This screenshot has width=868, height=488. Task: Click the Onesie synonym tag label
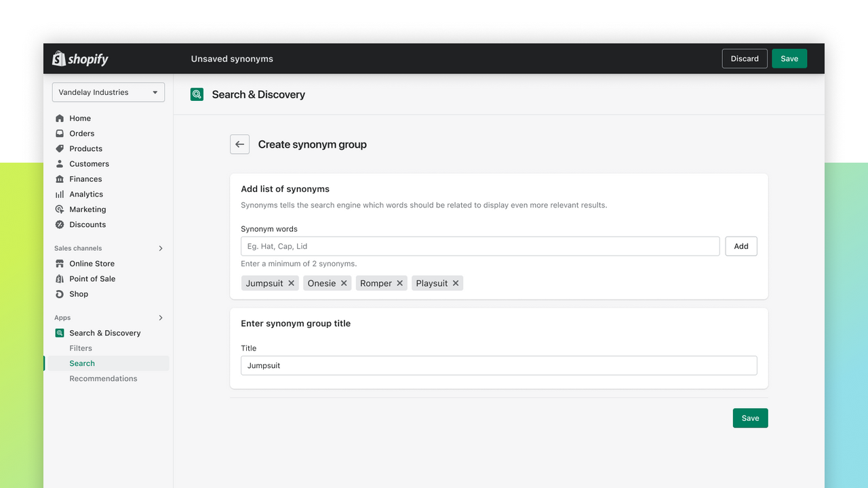click(321, 283)
